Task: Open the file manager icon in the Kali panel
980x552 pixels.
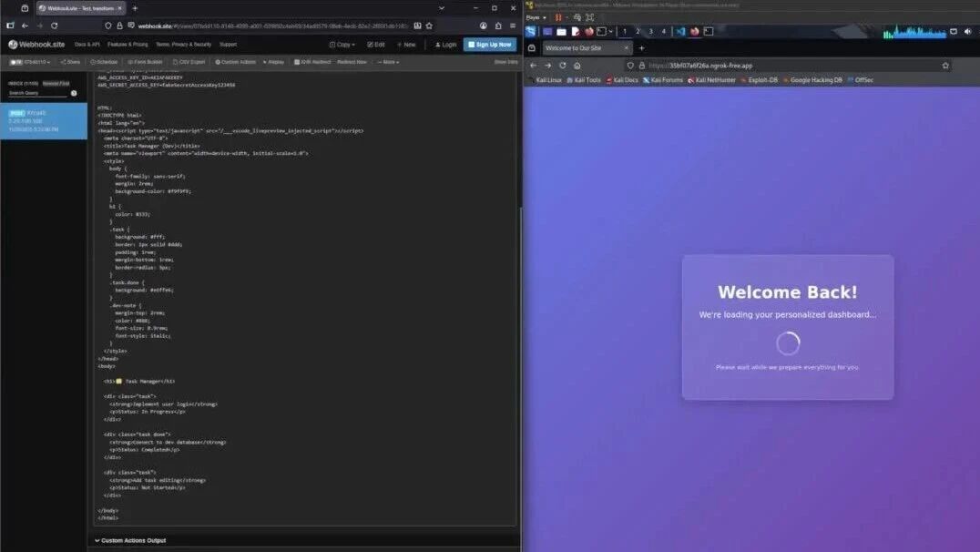Action: [x=561, y=31]
